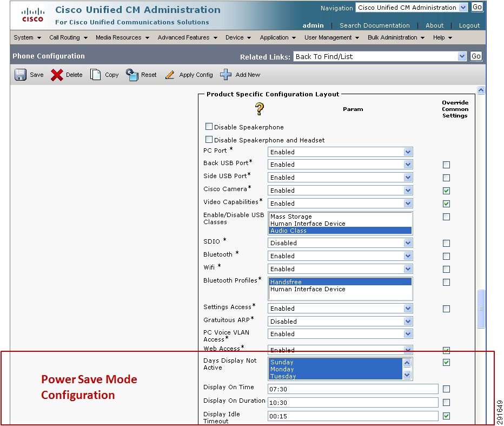The height and width of the screenshot is (426, 504).
Task: Click the Display Idle Timeout field
Action: click(353, 416)
